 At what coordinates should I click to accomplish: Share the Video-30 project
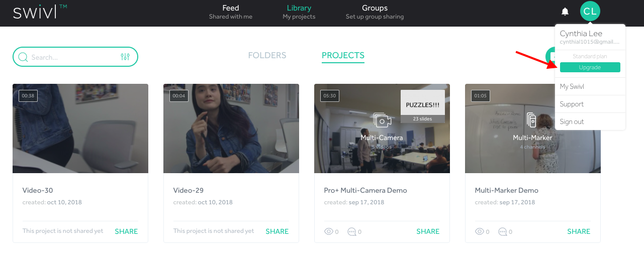click(x=126, y=231)
